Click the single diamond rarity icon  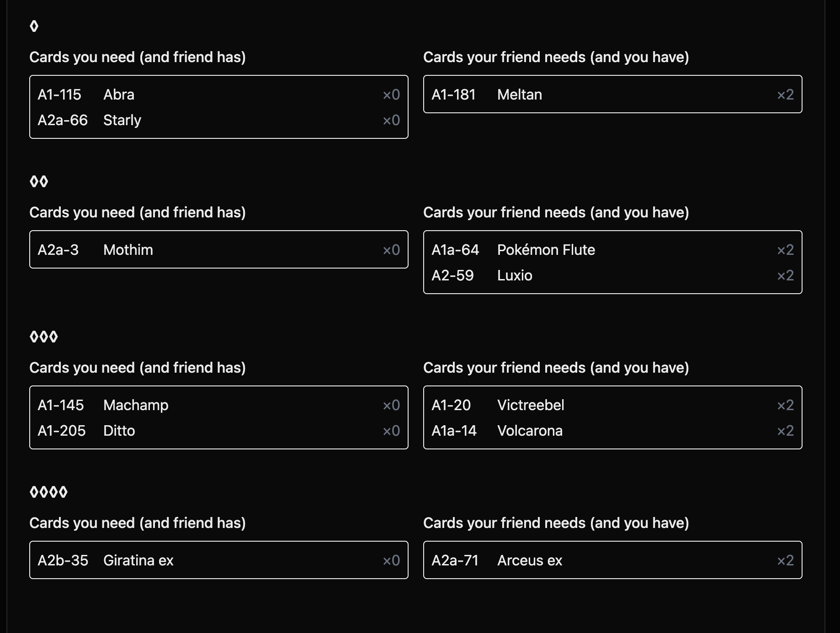coord(34,26)
